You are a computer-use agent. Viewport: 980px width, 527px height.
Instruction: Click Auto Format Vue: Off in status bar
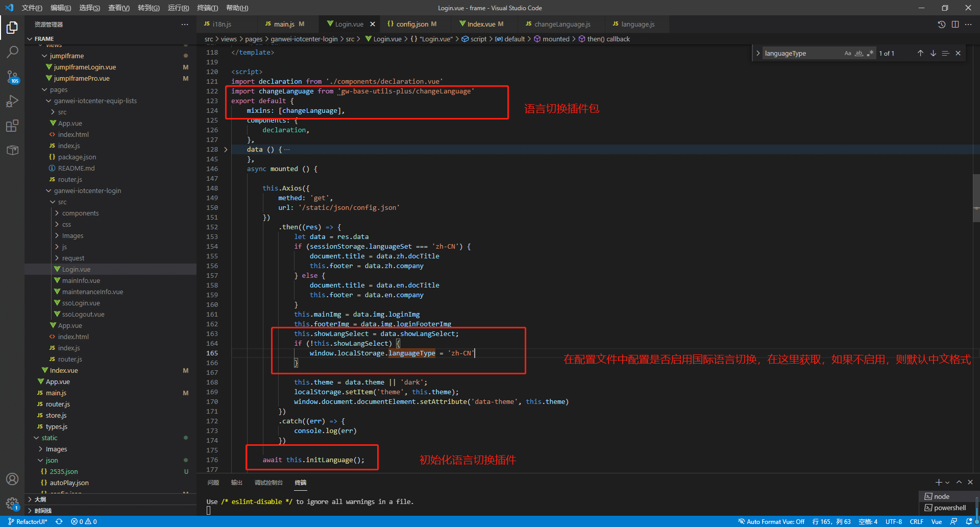point(771,521)
